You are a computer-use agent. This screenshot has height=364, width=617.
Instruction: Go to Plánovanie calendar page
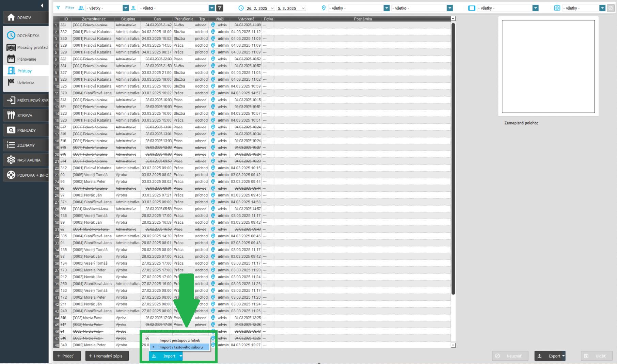(22, 59)
